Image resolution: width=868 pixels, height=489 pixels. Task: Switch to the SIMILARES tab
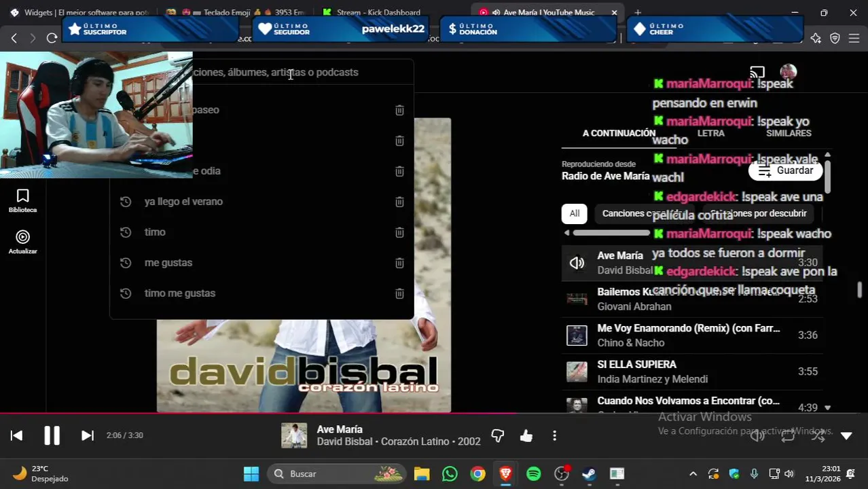point(789,133)
